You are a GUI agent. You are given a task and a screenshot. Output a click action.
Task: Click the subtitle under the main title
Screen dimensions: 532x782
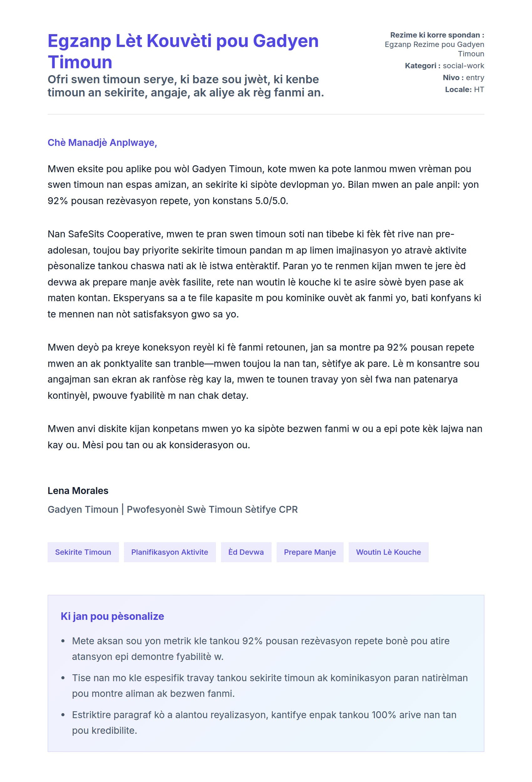click(186, 86)
